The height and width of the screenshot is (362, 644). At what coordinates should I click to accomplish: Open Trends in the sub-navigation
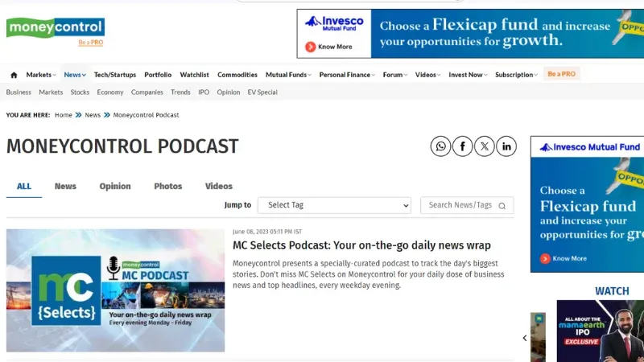coord(180,93)
